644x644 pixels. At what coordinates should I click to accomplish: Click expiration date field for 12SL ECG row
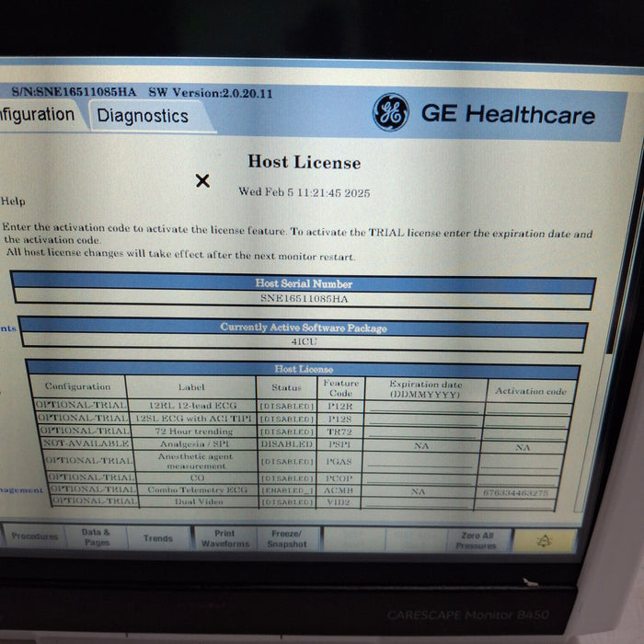[x=422, y=420]
